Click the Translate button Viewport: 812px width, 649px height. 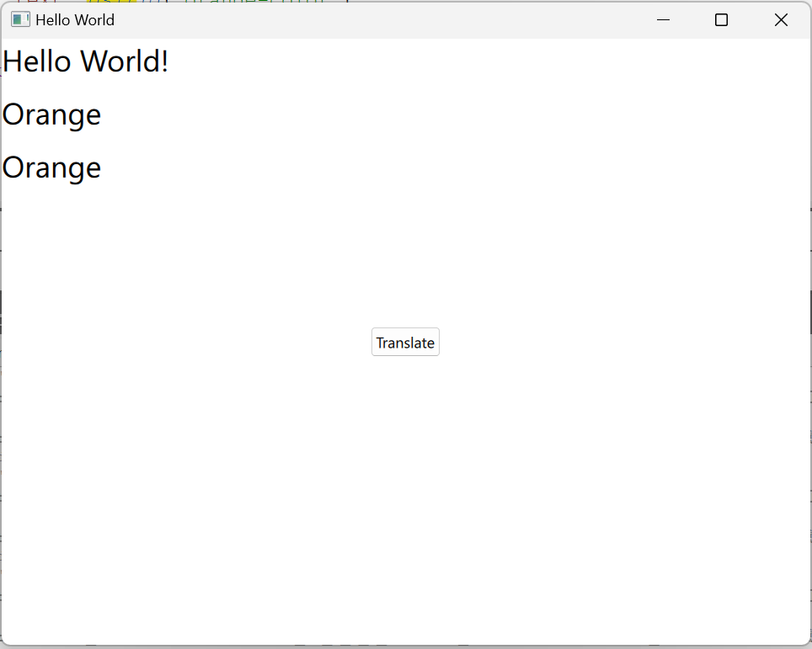[405, 343]
